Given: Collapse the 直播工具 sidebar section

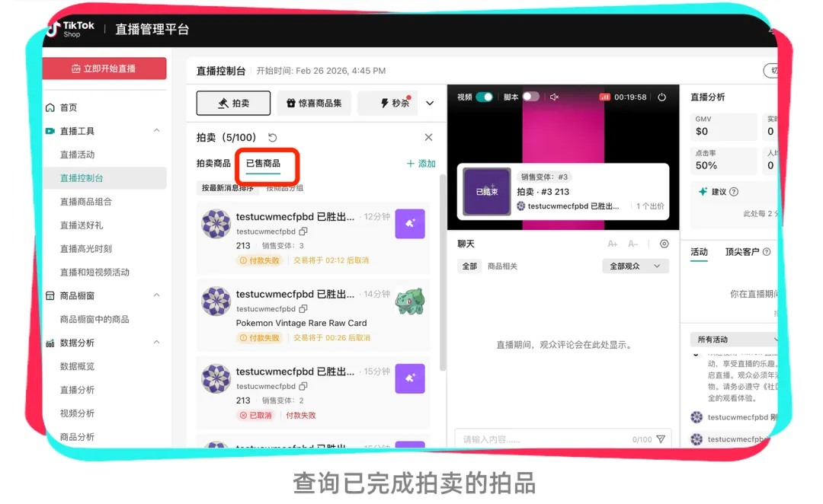Looking at the screenshot, I should (x=156, y=131).
